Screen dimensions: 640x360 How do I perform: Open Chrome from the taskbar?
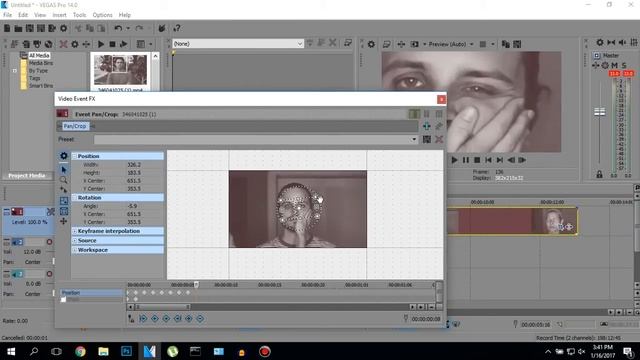pyautogui.click(x=80, y=351)
